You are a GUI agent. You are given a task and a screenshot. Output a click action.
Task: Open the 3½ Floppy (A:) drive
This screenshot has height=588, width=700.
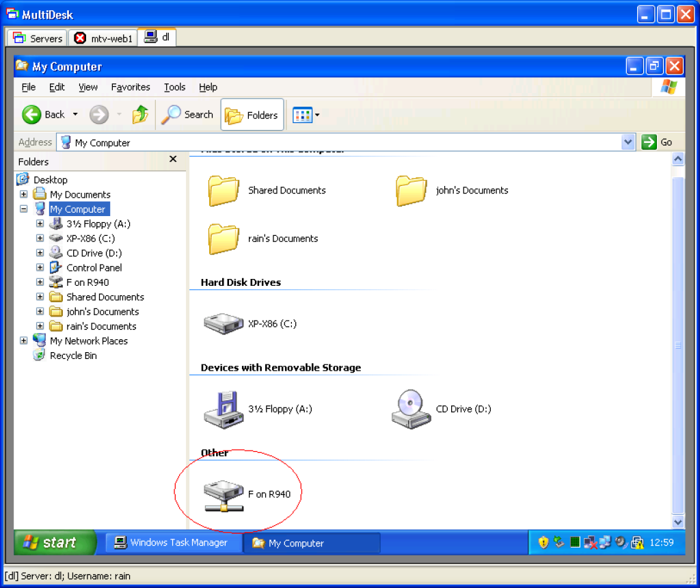click(x=224, y=408)
